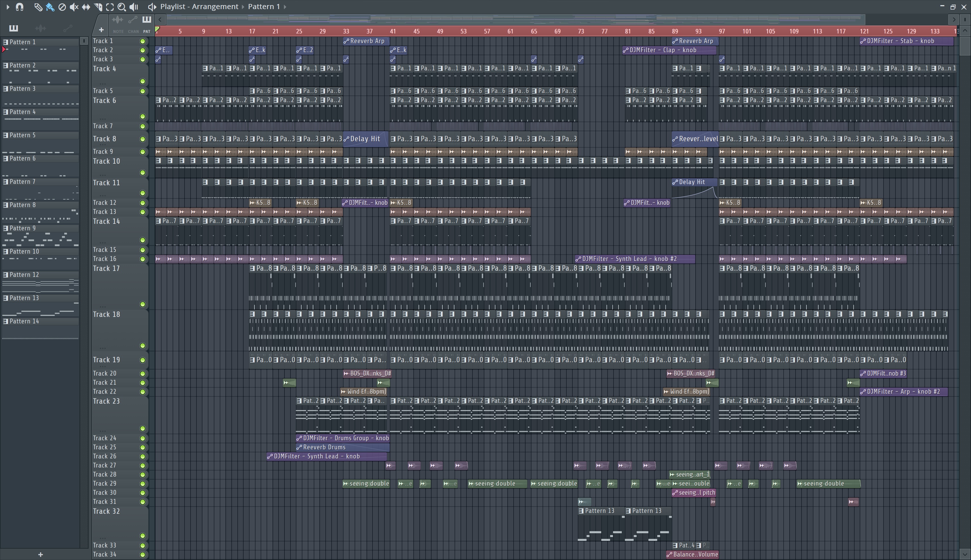
Task: Mute Track 1 with its green light
Action: 143,41
